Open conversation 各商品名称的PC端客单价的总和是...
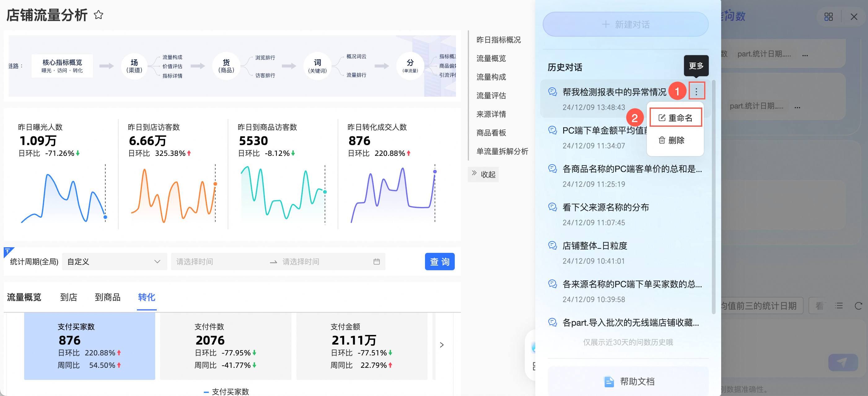868x396 pixels. [x=632, y=169]
